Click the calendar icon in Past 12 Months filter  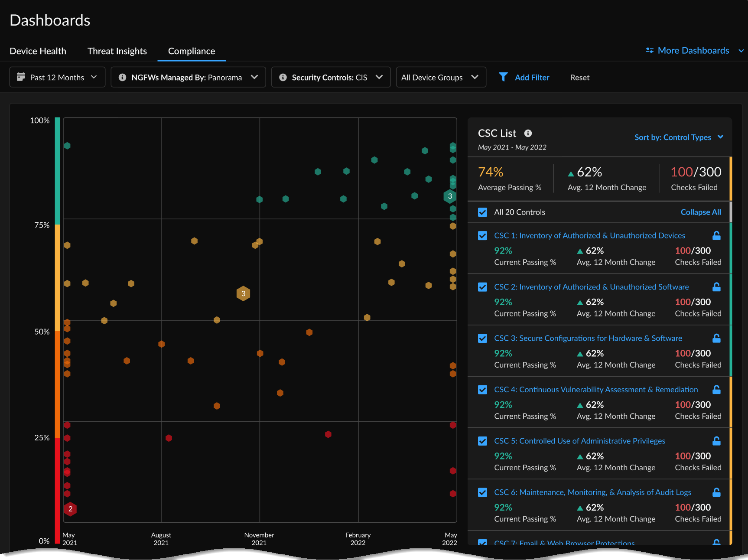pos(21,77)
